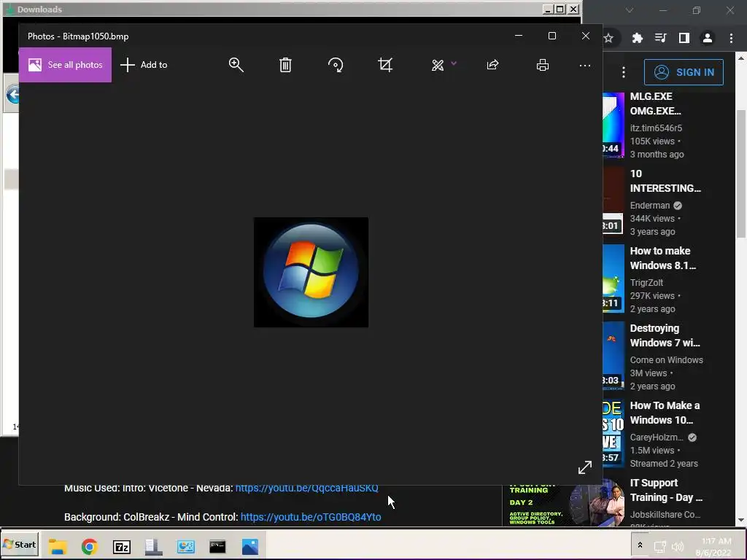Delete the photo with trash icon
The width and height of the screenshot is (747, 560).
285,65
